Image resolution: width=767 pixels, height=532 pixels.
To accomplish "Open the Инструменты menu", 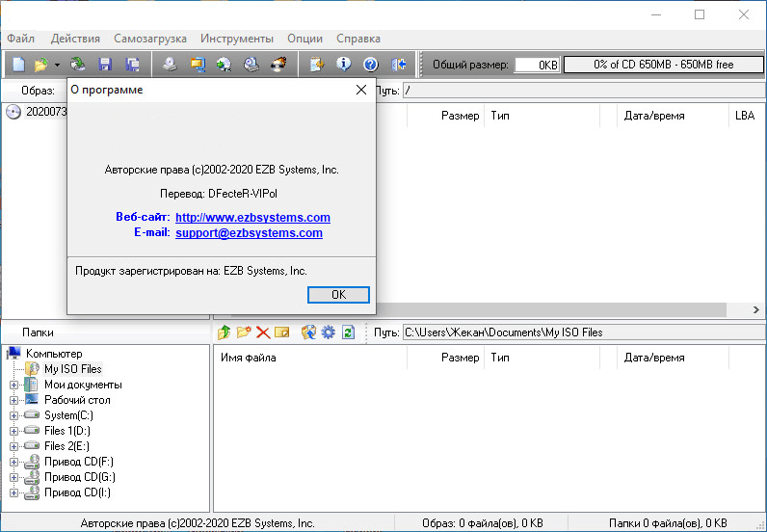I will pyautogui.click(x=237, y=39).
